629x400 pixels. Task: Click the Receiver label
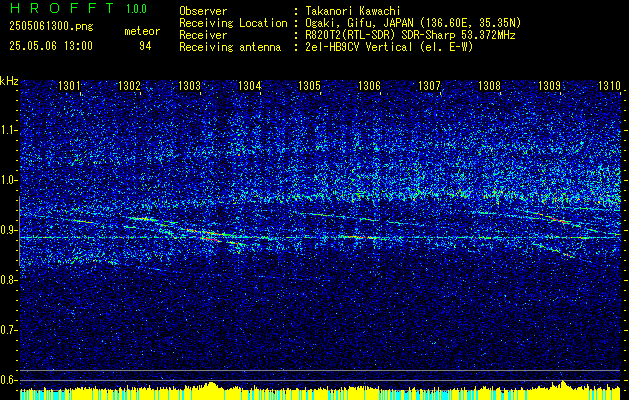tap(203, 35)
